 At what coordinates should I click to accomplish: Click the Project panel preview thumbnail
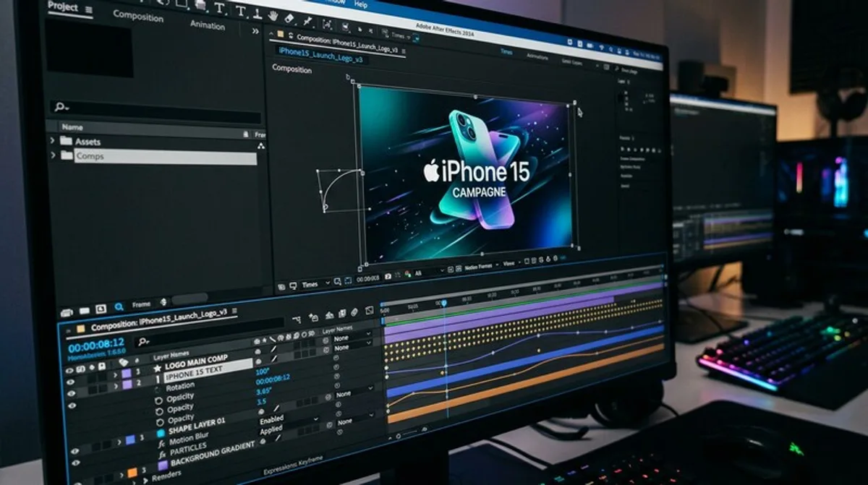[89, 48]
